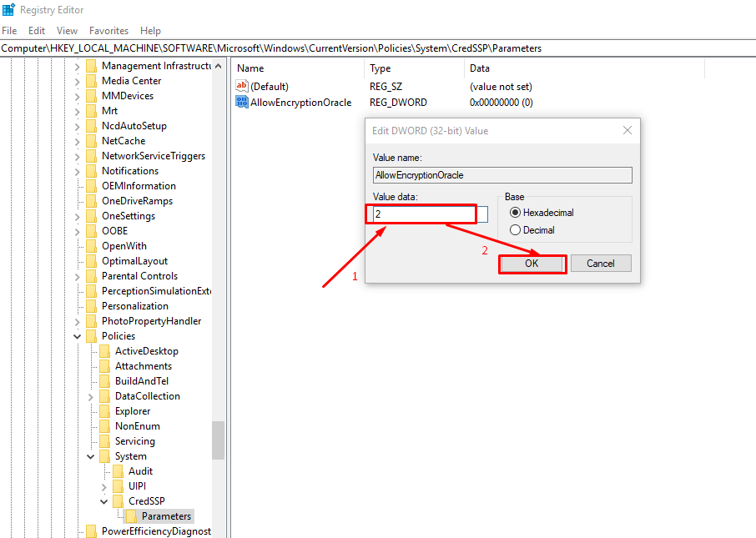Viewport: 756px width, 538px height.
Task: Click the Media Center folder icon
Action: (92, 81)
